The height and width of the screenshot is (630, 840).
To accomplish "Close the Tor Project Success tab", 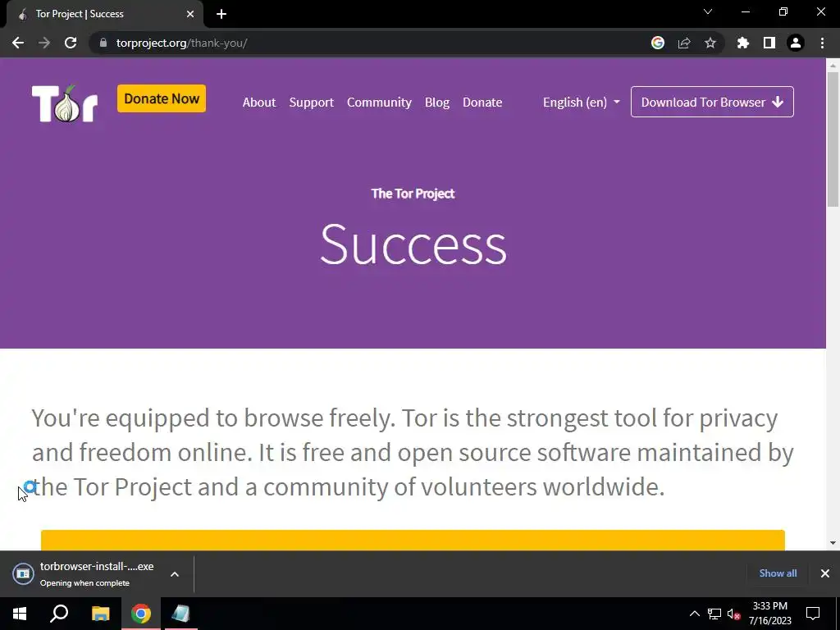I will coord(190,14).
